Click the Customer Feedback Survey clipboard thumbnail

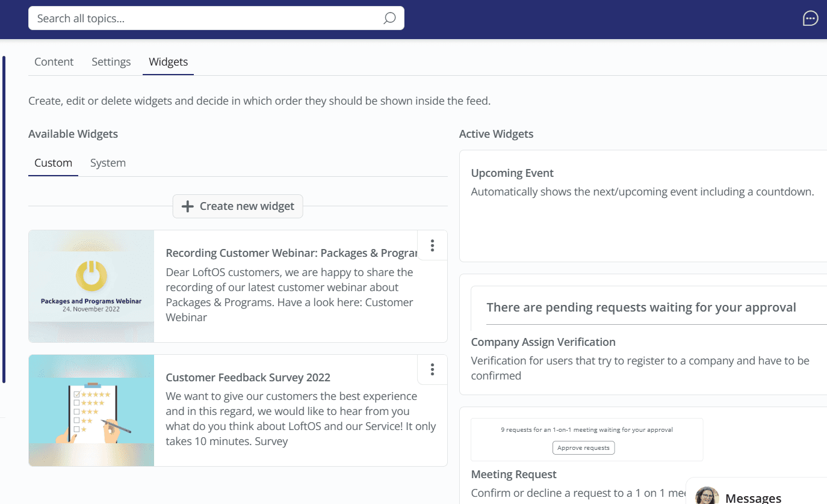coord(91,410)
